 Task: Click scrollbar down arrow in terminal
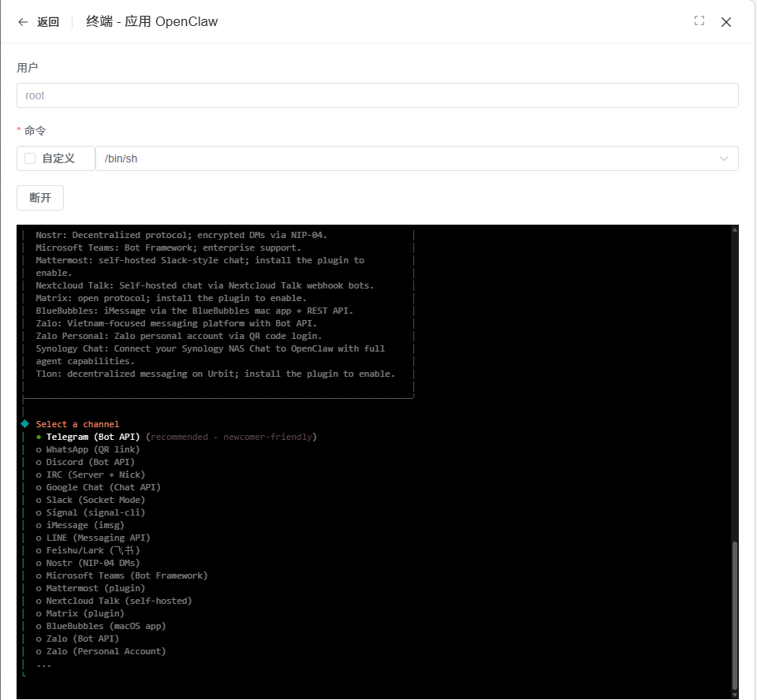point(735,694)
